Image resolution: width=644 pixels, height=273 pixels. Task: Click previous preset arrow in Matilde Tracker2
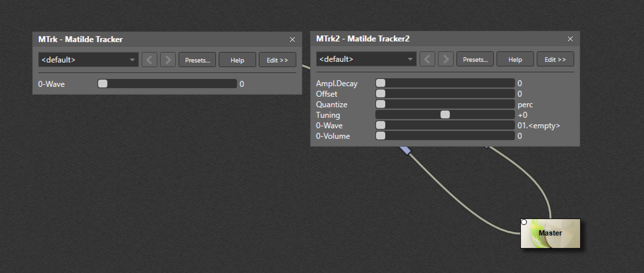(x=427, y=59)
